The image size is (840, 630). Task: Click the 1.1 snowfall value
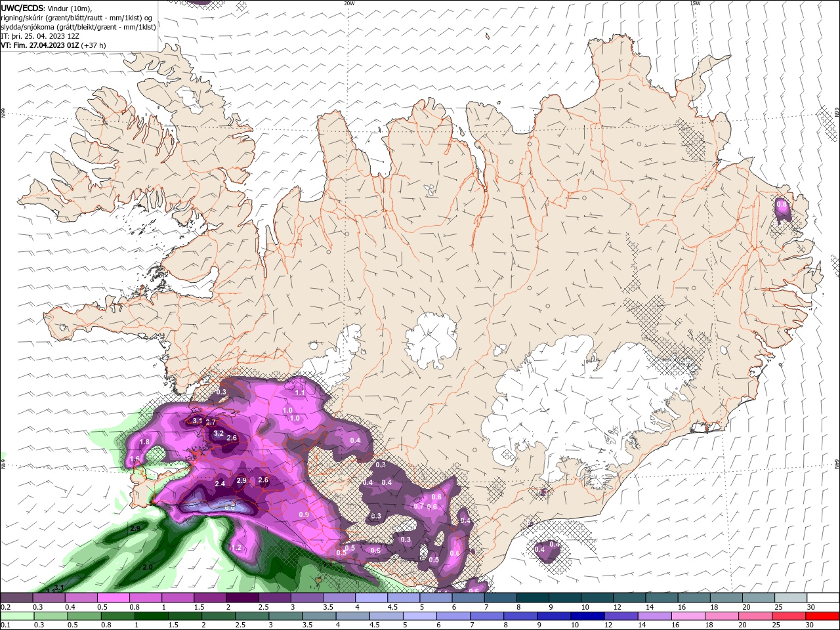[x=300, y=392]
